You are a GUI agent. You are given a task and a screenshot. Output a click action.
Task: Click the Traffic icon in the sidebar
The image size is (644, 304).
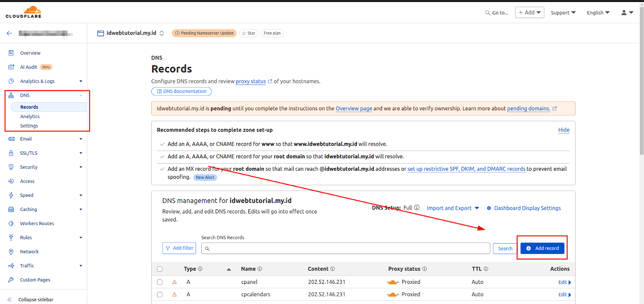click(11, 266)
